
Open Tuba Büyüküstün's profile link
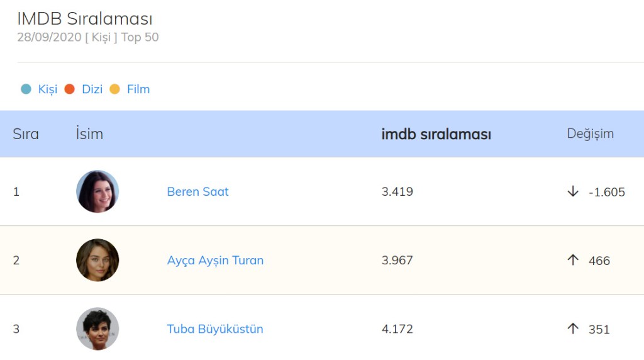pos(215,329)
